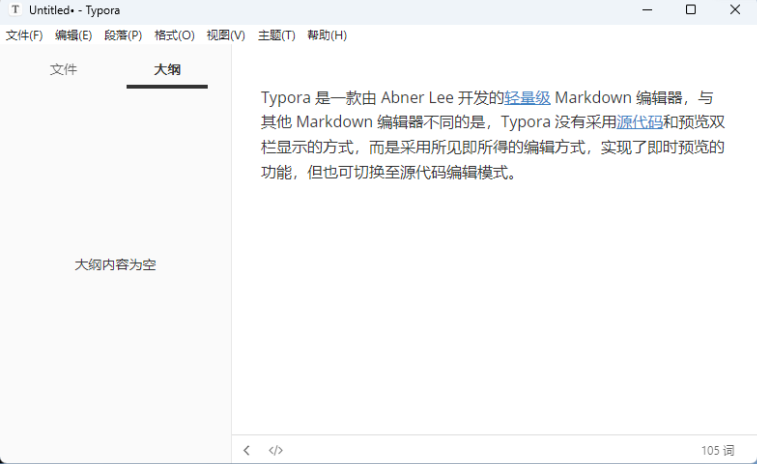Open the 编辑(E) menu
This screenshot has width=757, height=464.
pyautogui.click(x=73, y=35)
